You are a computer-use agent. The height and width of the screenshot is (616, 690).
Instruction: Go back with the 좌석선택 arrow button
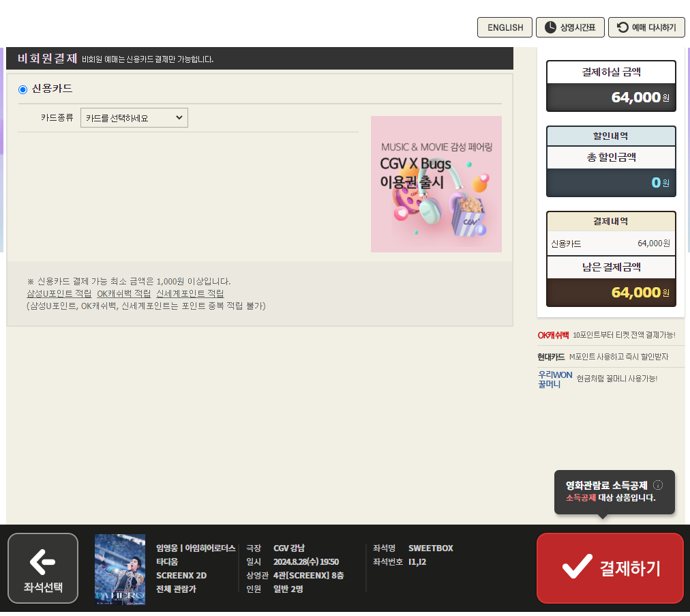[43, 568]
